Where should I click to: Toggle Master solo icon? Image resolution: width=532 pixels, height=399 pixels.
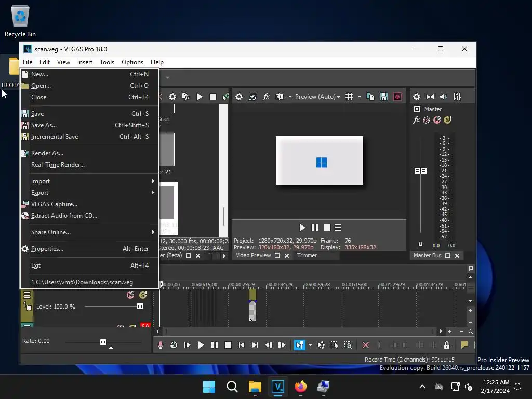447,120
